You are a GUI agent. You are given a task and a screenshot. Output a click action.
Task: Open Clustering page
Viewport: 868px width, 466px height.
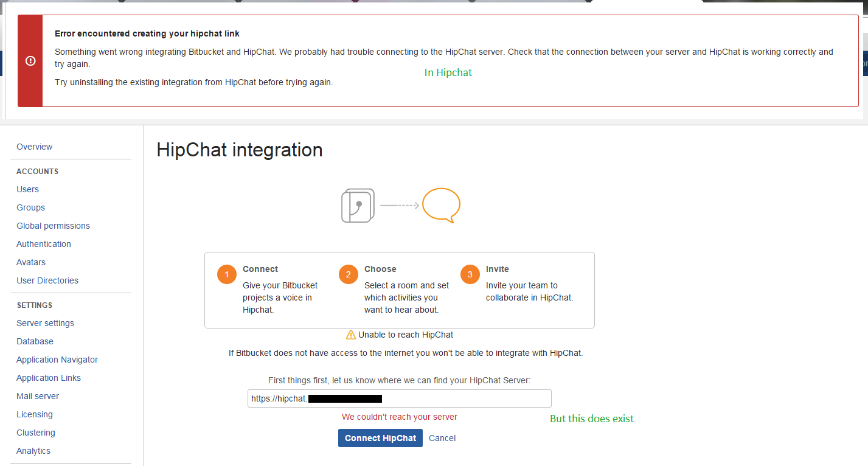pyautogui.click(x=36, y=433)
